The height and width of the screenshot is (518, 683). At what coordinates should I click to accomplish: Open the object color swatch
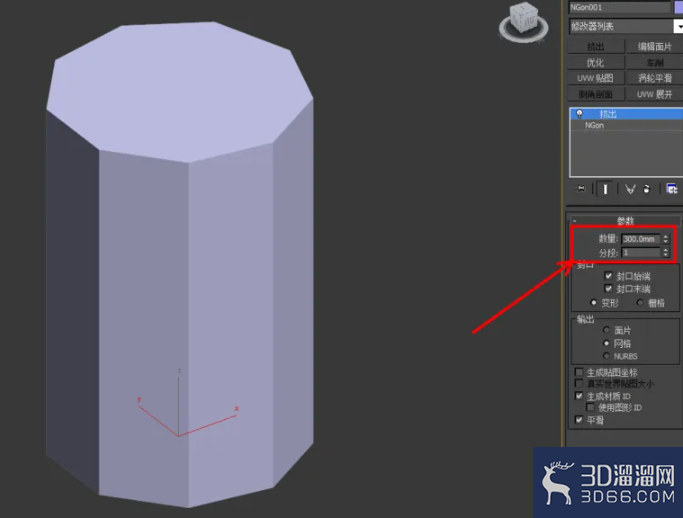pyautogui.click(x=679, y=7)
